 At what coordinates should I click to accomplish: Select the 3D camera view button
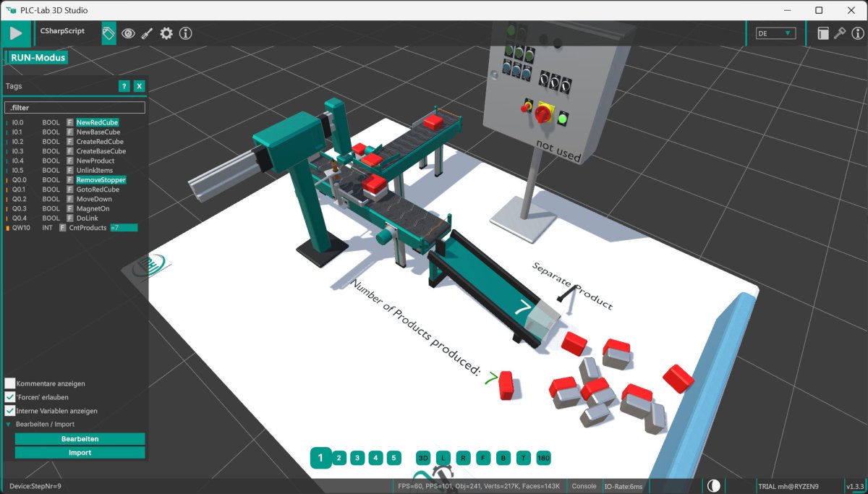pos(423,458)
